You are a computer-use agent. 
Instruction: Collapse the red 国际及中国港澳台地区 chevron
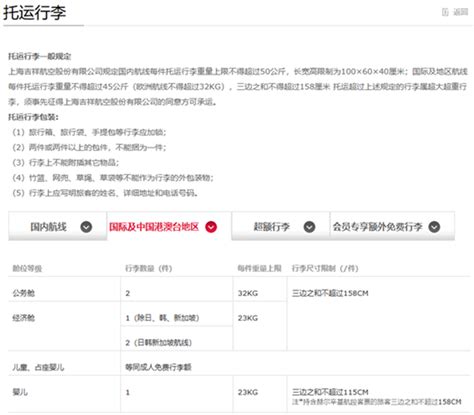(x=211, y=227)
